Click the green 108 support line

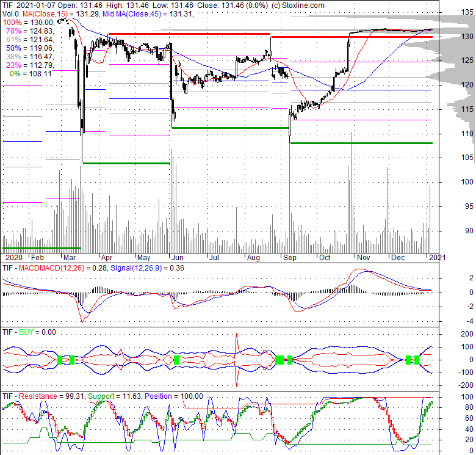point(361,143)
